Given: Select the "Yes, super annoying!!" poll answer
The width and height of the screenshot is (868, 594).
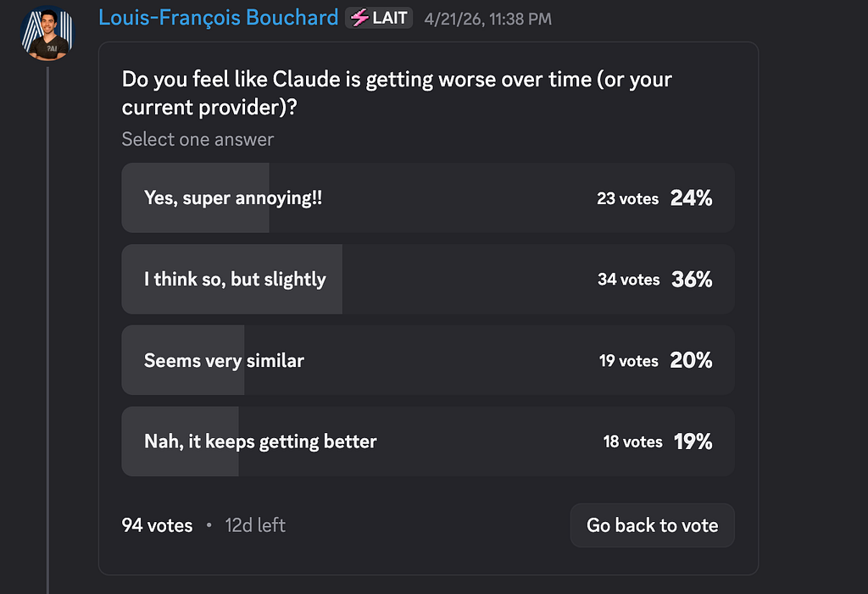Looking at the screenshot, I should [x=428, y=197].
